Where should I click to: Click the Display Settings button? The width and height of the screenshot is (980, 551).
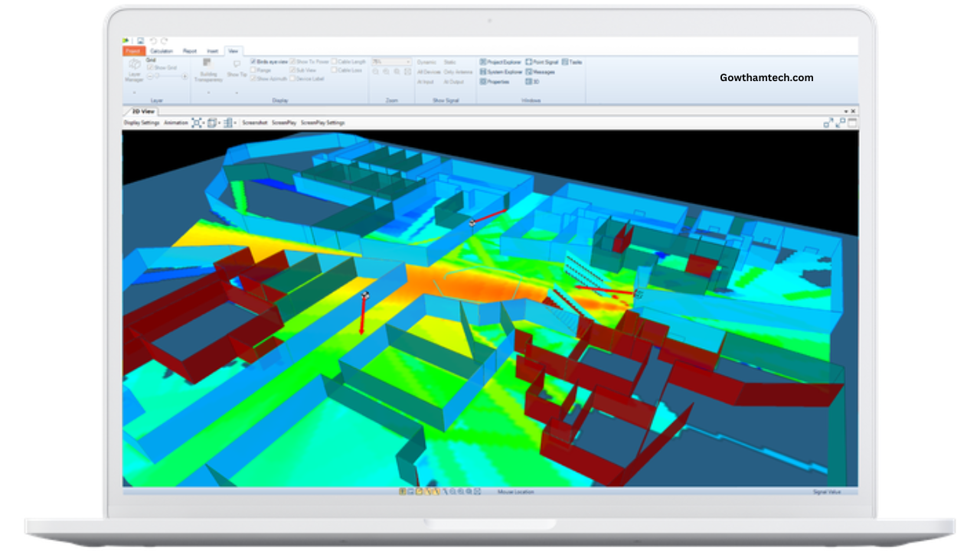click(142, 122)
